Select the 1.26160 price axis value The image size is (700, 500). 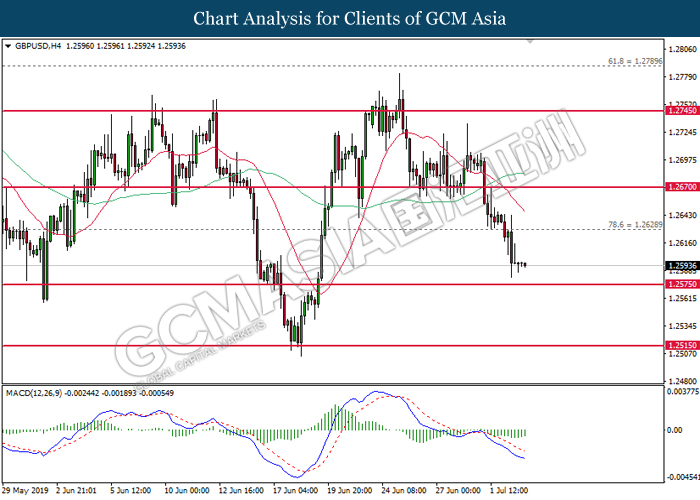pyautogui.click(x=682, y=243)
